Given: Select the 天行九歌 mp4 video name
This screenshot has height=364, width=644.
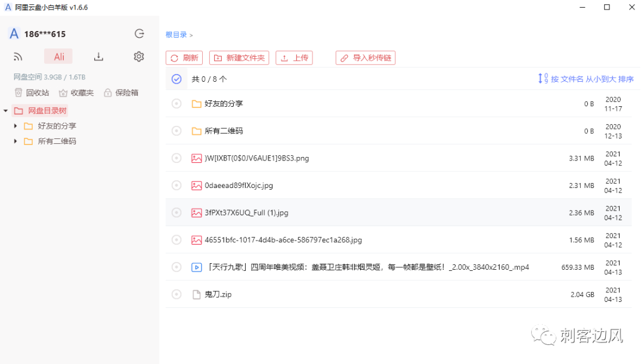Looking at the screenshot, I should [368, 267].
